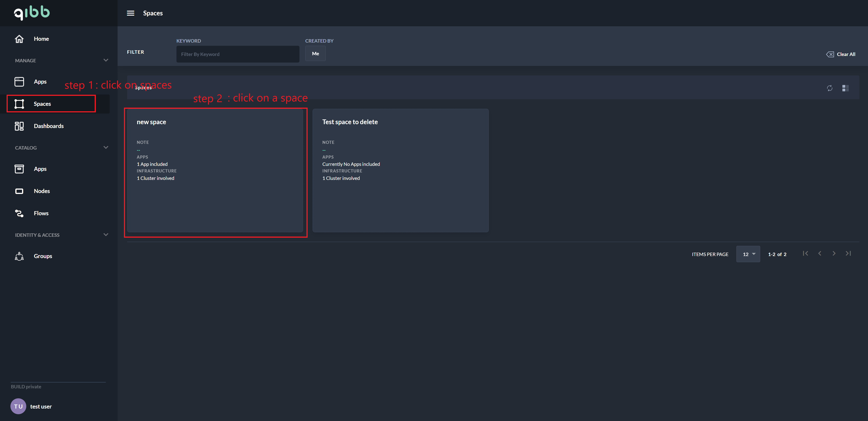The image size is (868, 421).
Task: Open the Flows catalog icon
Action: click(x=19, y=213)
